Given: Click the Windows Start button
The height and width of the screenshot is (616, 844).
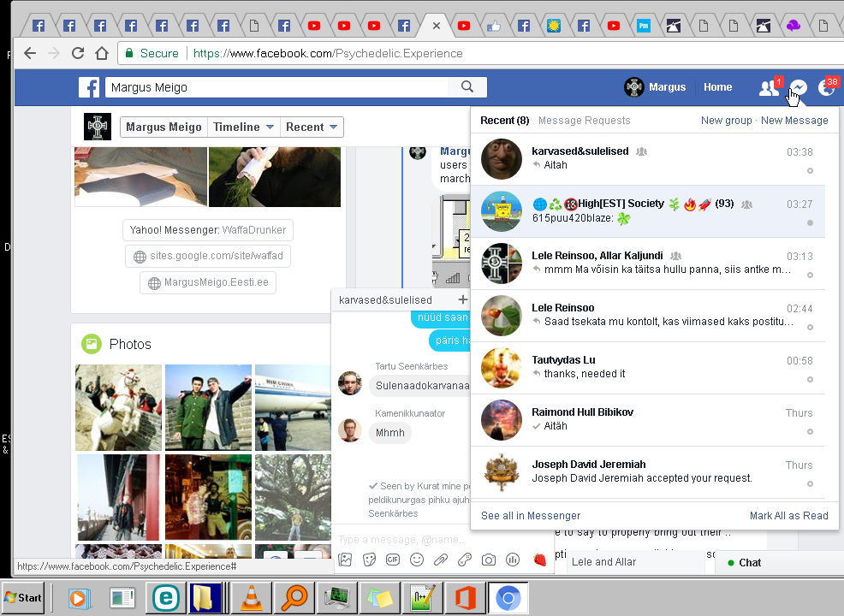Looking at the screenshot, I should click(x=22, y=598).
